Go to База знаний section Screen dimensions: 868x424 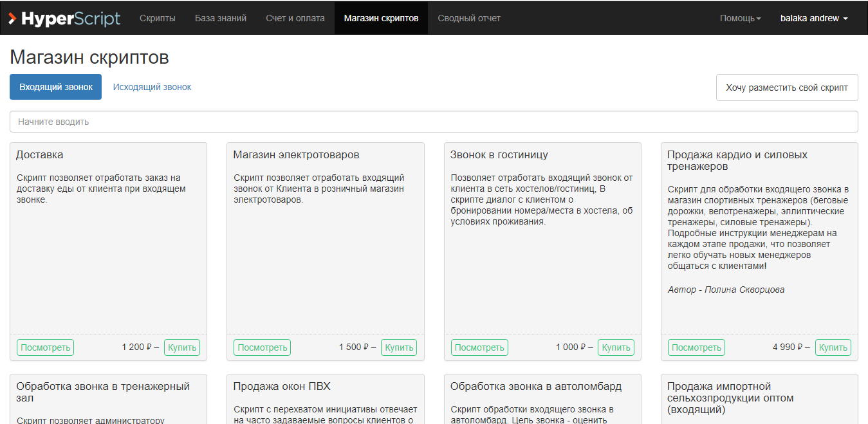221,19
